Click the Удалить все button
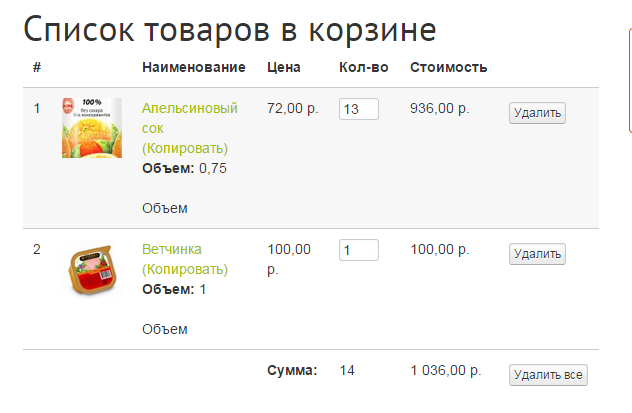Image resolution: width=632 pixels, height=413 pixels. pos(548,375)
